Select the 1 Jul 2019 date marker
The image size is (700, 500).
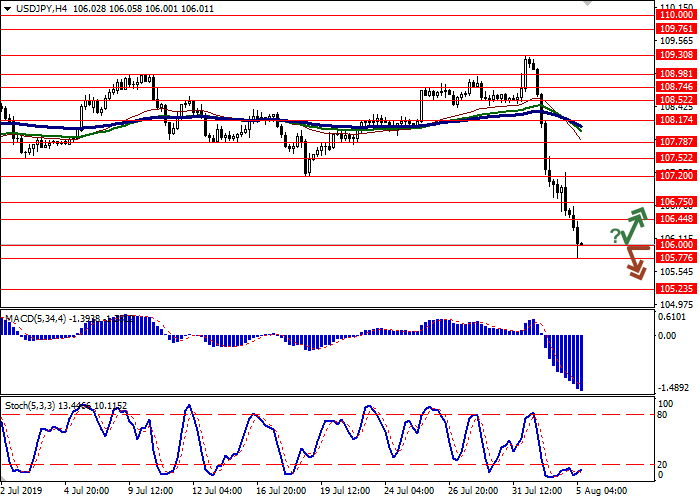click(x=20, y=491)
